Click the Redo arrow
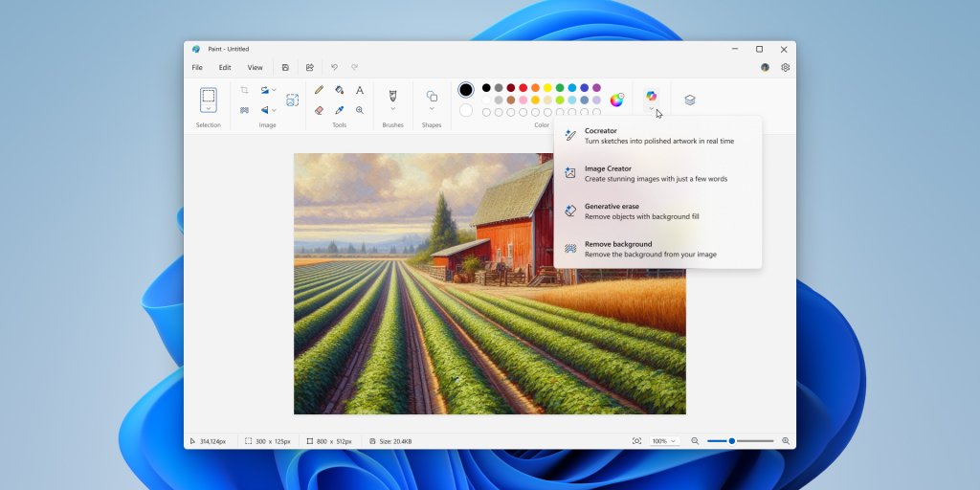Image resolution: width=980 pixels, height=490 pixels. (354, 68)
